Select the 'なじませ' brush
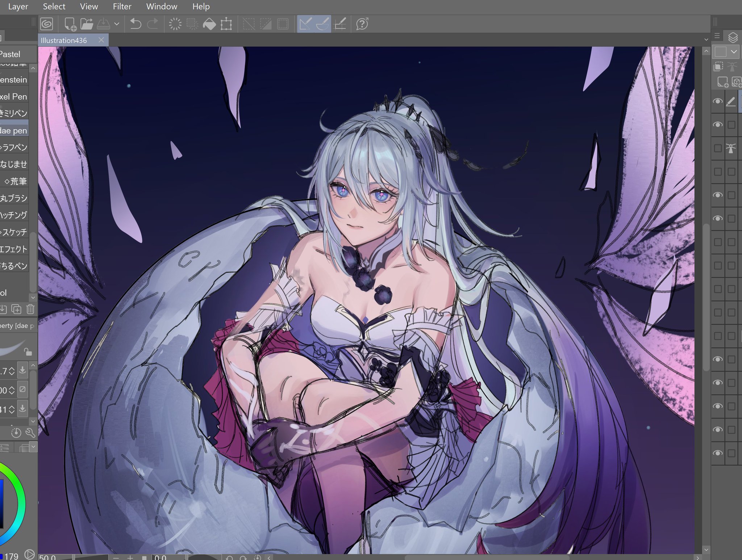This screenshot has height=560, width=742. click(14, 164)
